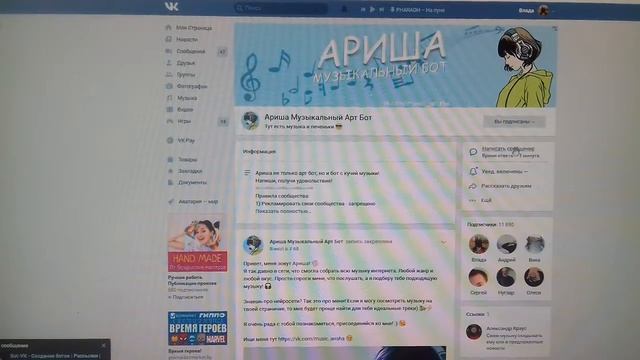
Task: Open pinned post author Ариша Музыкальный Арт Бот
Action: click(x=306, y=241)
